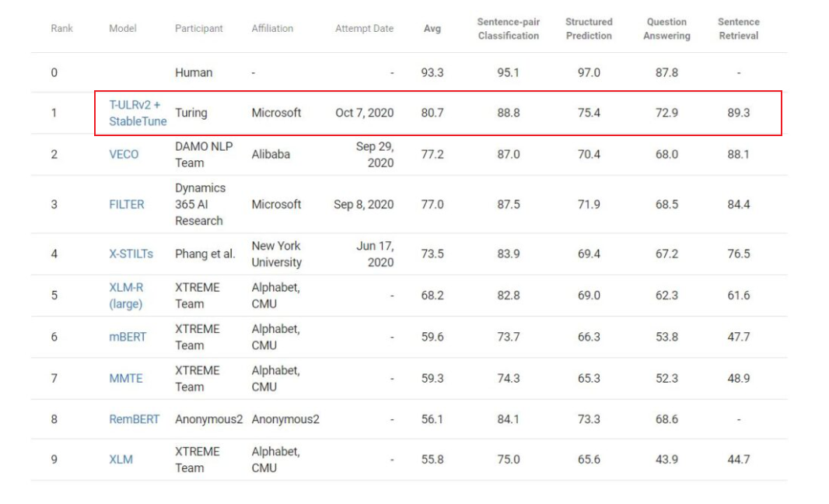This screenshot has height=504, width=829.
Task: Open the T-ULRv2 + StableTune model link
Action: pos(138,113)
